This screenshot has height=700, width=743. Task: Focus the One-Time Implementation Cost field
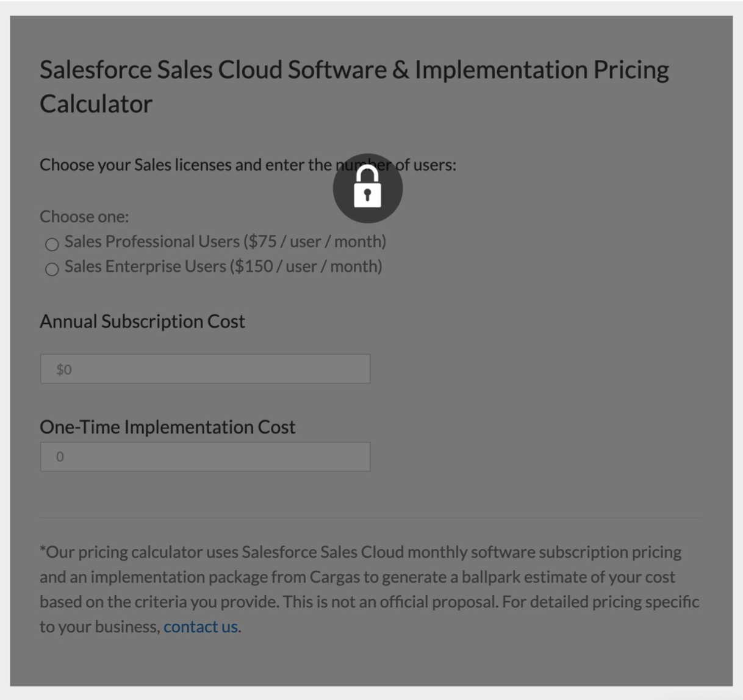click(205, 457)
